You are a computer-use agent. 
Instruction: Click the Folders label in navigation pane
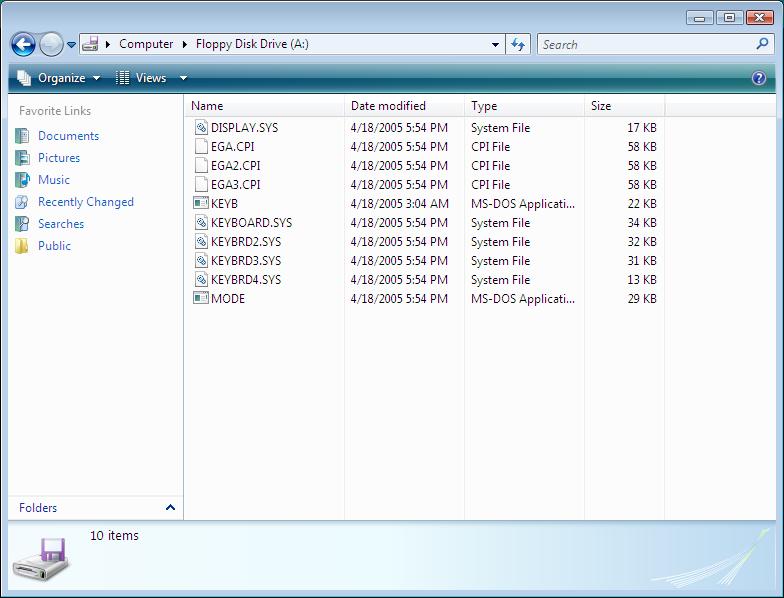pos(38,508)
